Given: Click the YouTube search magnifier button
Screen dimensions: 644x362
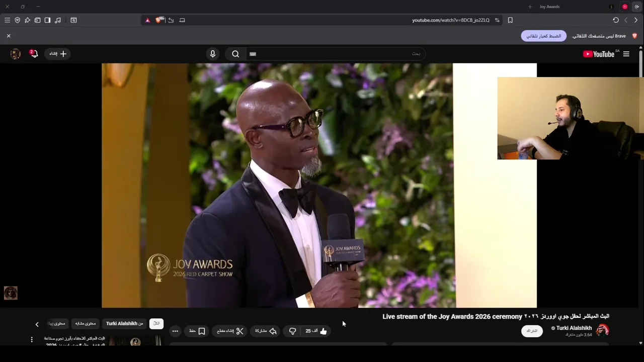Looking at the screenshot, I should (235, 54).
